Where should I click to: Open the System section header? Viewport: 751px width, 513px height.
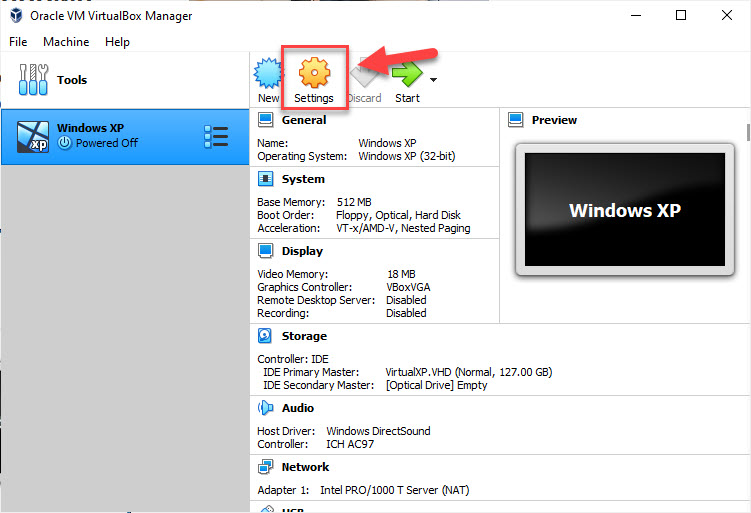pyautogui.click(x=303, y=179)
